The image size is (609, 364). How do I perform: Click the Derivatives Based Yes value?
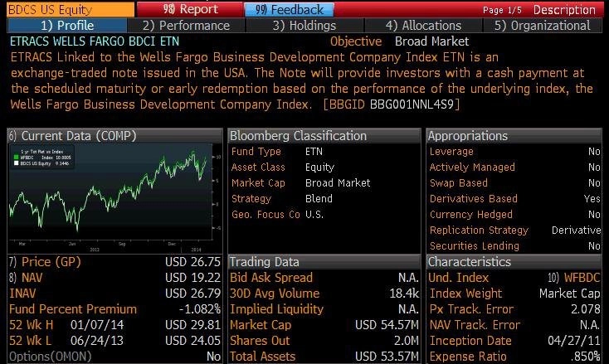pos(592,199)
